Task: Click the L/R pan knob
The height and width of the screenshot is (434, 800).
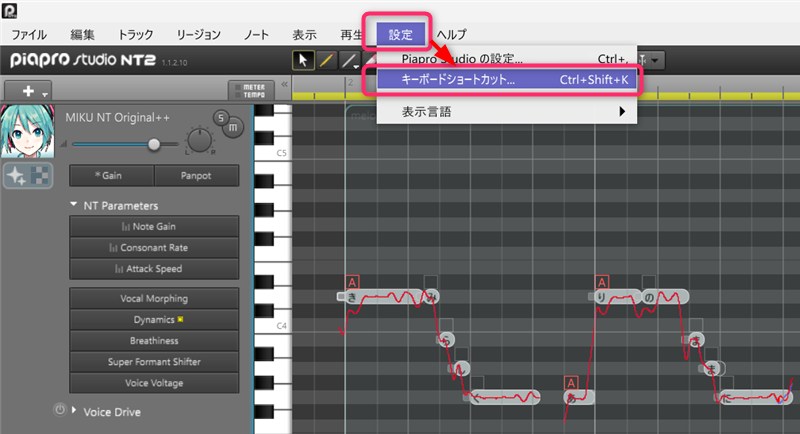Action: point(199,140)
